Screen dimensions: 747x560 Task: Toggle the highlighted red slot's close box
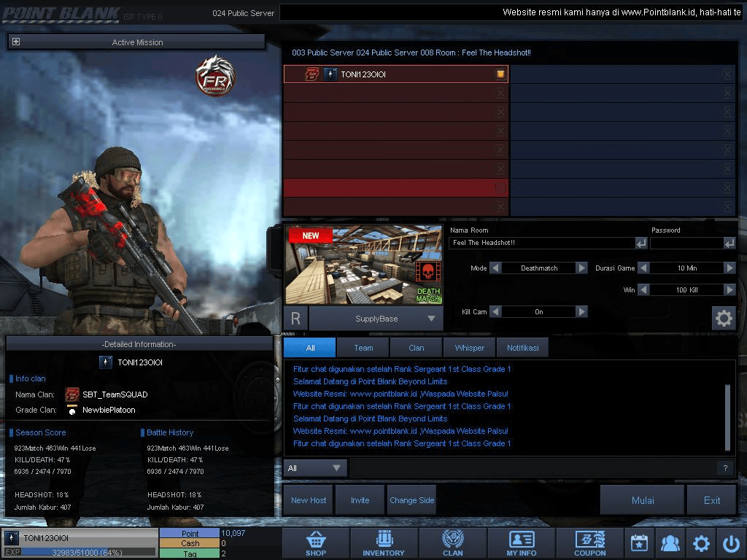(500, 187)
